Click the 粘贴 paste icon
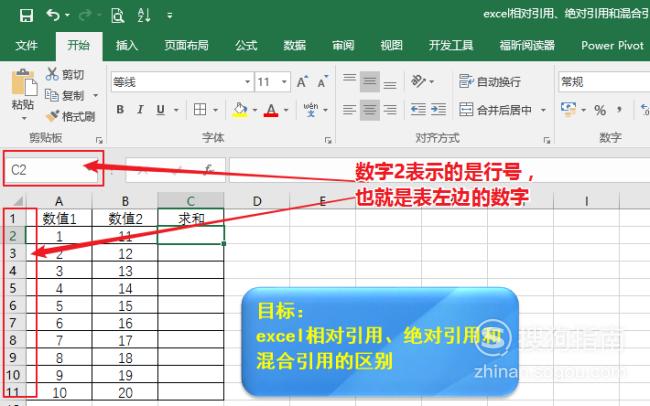Screen dimensions: 650x406 (x=24, y=83)
